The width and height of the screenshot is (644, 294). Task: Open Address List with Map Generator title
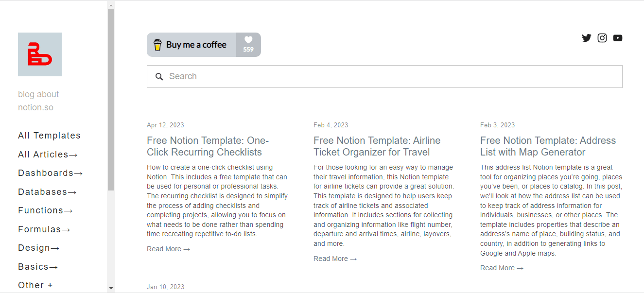pos(548,146)
